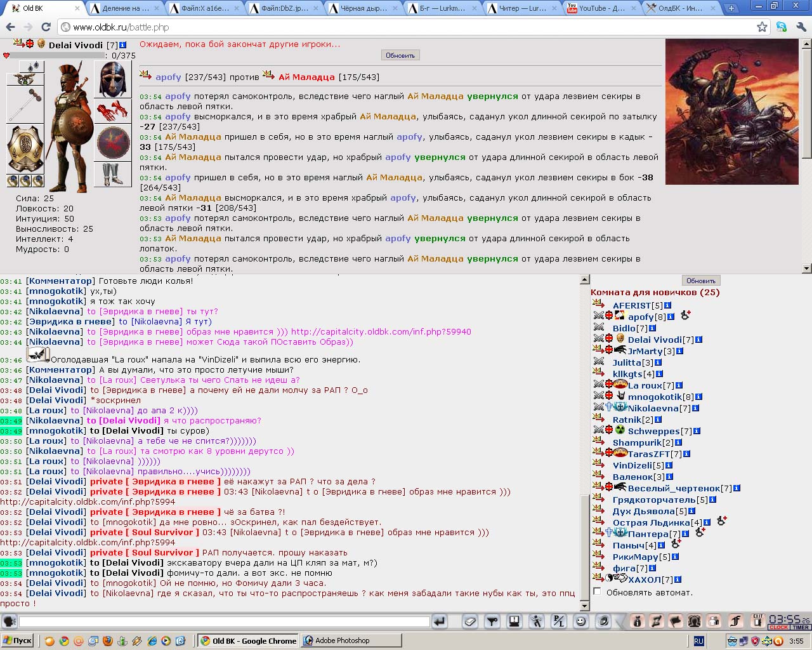Click the send message arrow button
The height and width of the screenshot is (650, 812).
(439, 621)
